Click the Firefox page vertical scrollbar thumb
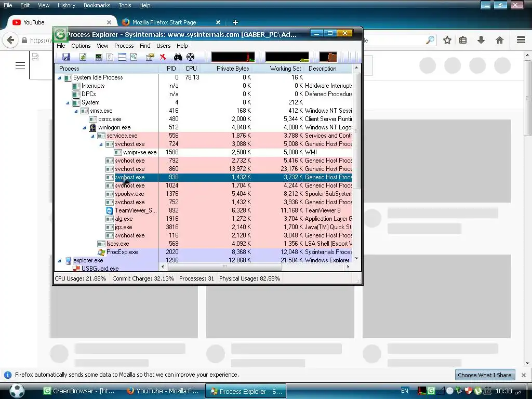The width and height of the screenshot is (532, 399). [x=527, y=98]
